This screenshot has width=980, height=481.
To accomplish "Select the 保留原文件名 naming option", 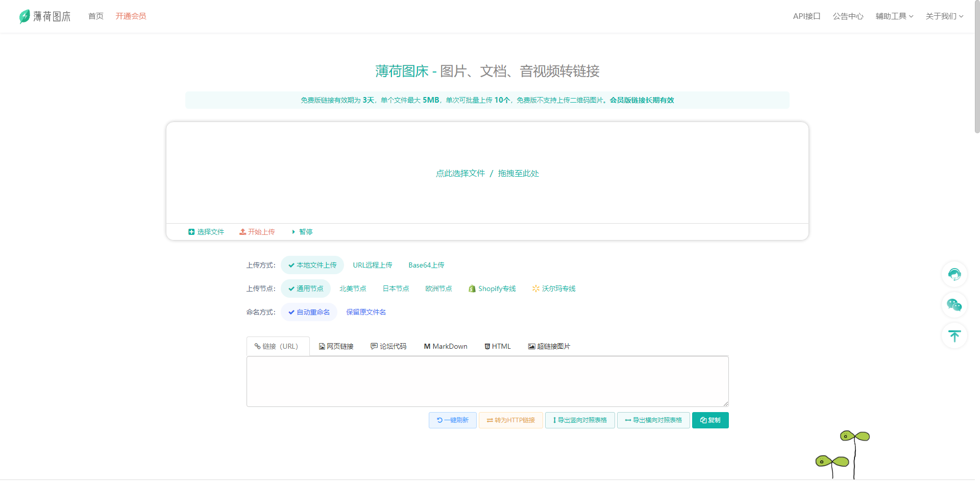I will coord(366,312).
